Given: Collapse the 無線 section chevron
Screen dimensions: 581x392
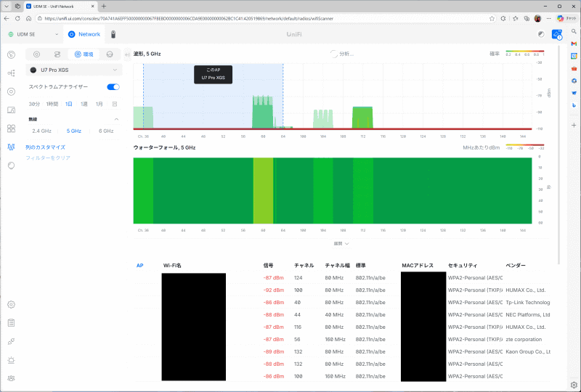Looking at the screenshot, I should click(x=116, y=119).
